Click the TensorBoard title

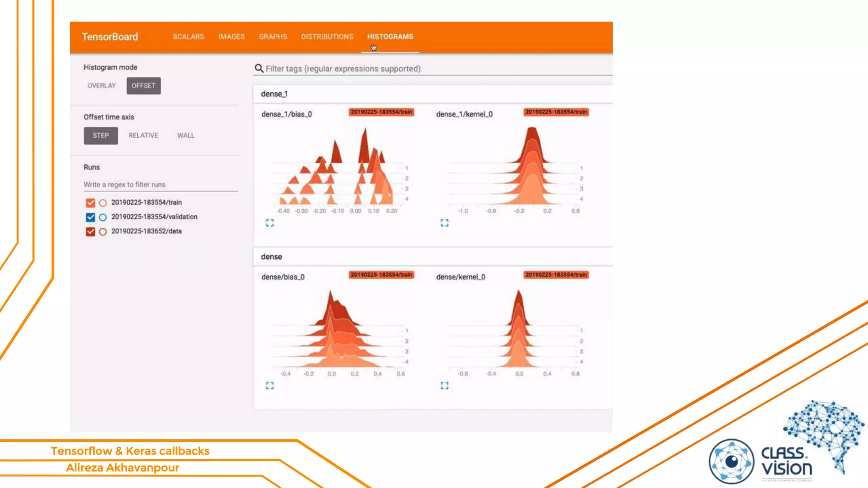pyautogui.click(x=110, y=37)
